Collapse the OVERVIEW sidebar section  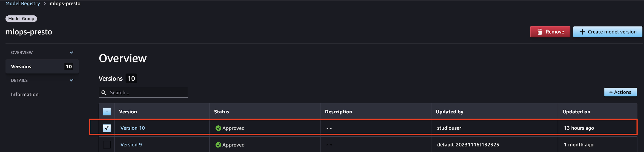[x=72, y=52]
